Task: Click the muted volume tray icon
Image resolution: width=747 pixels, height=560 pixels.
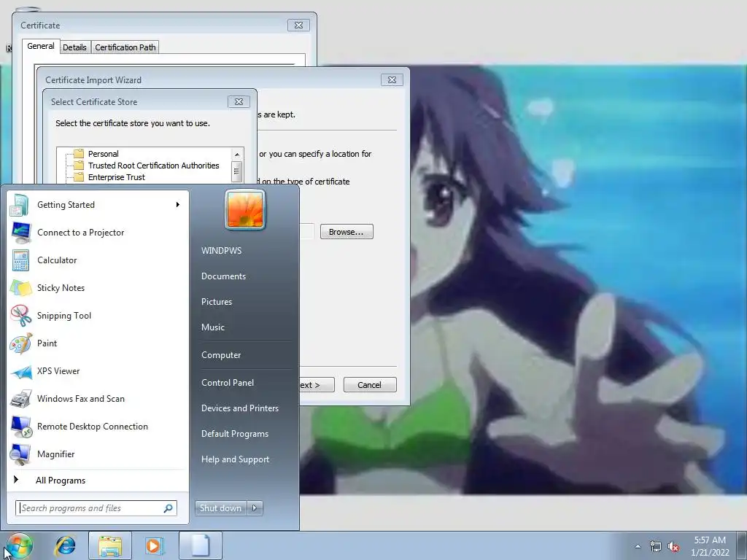Action: point(673,546)
